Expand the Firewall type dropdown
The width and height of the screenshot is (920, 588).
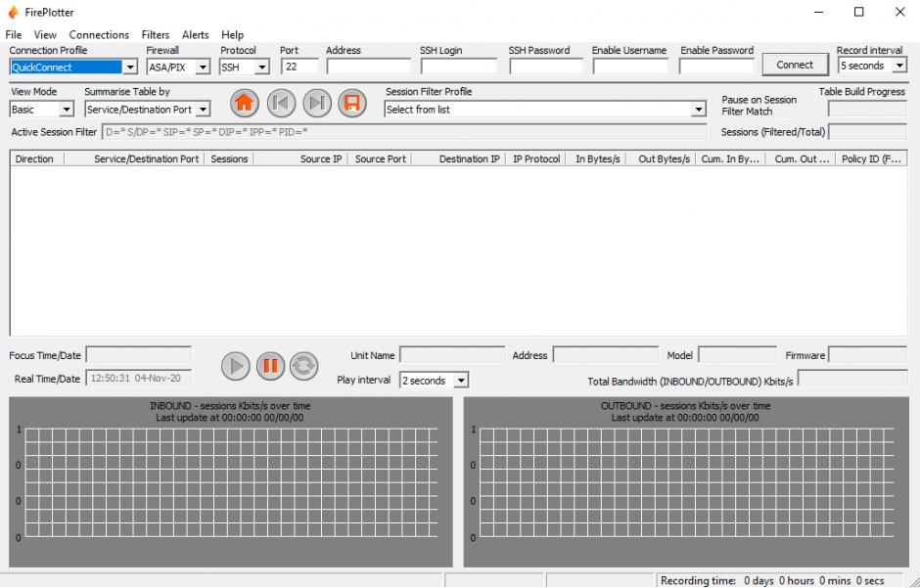pyautogui.click(x=203, y=68)
